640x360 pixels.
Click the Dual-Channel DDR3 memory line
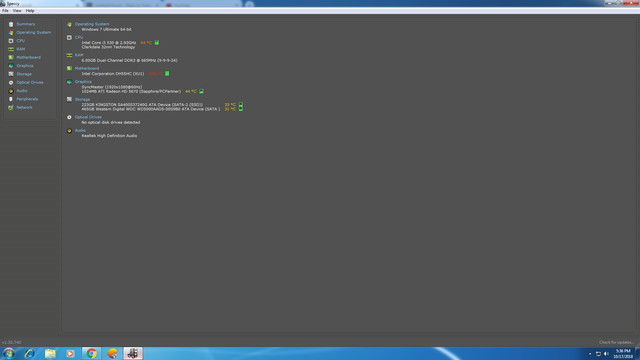[129, 60]
